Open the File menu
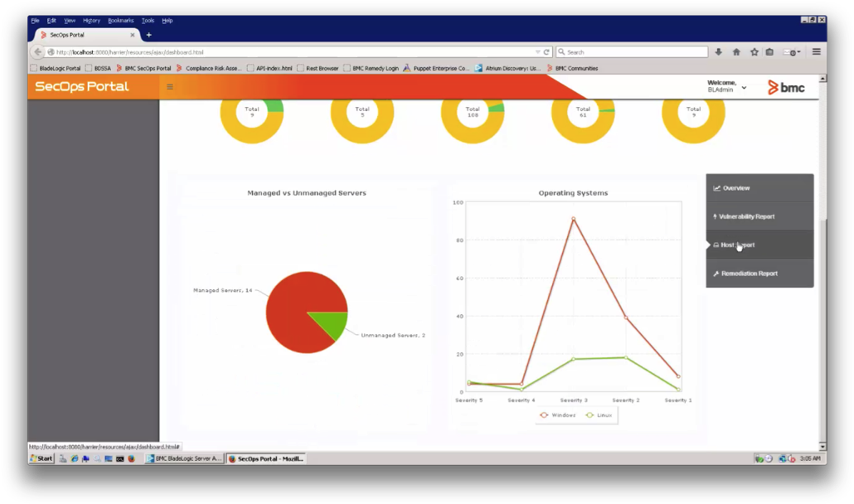Viewport: 854px width, 504px height. [35, 21]
